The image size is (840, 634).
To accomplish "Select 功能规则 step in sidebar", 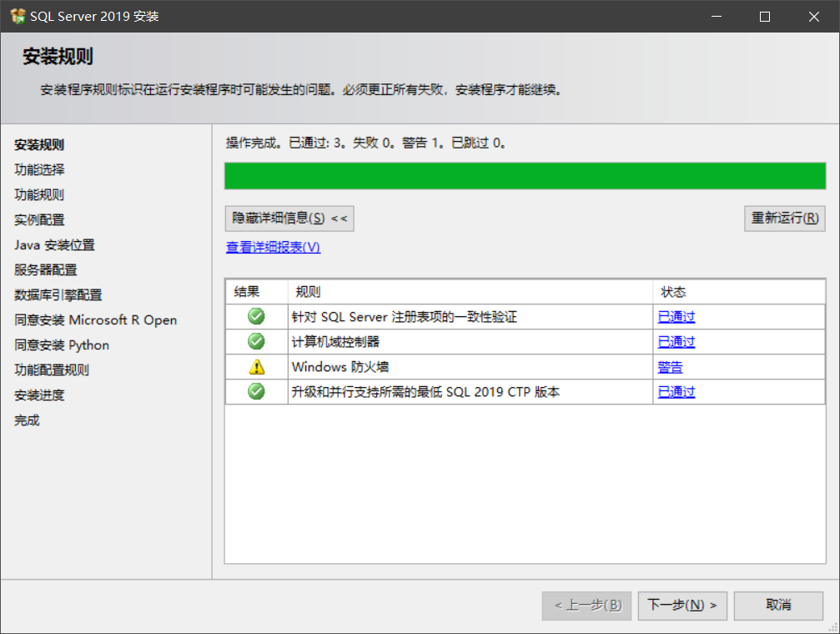I will (x=39, y=194).
